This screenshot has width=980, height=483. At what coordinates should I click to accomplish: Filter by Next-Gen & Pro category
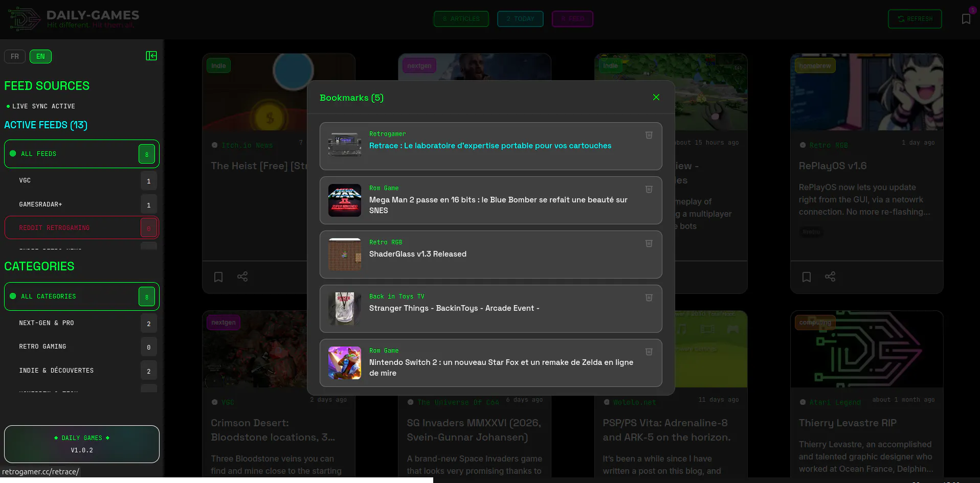[82, 323]
